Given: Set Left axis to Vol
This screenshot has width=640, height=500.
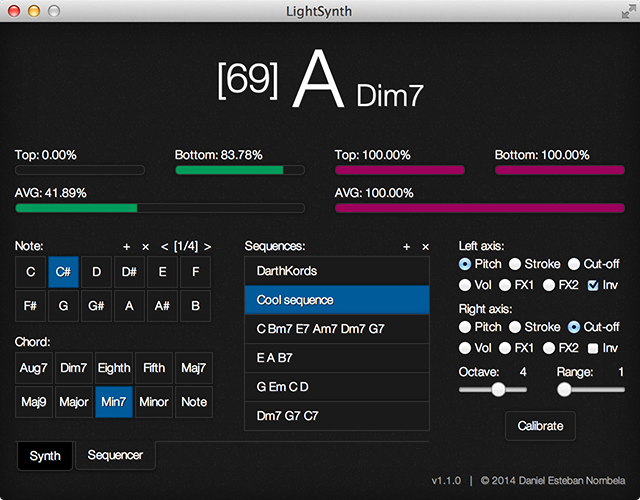Looking at the screenshot, I should 465,285.
